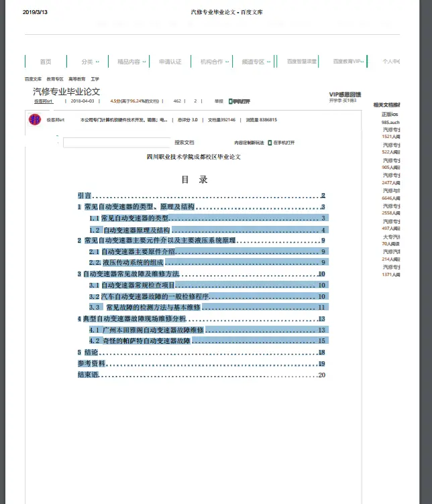Click the 教育专区 breadcrumb link

coord(55,79)
